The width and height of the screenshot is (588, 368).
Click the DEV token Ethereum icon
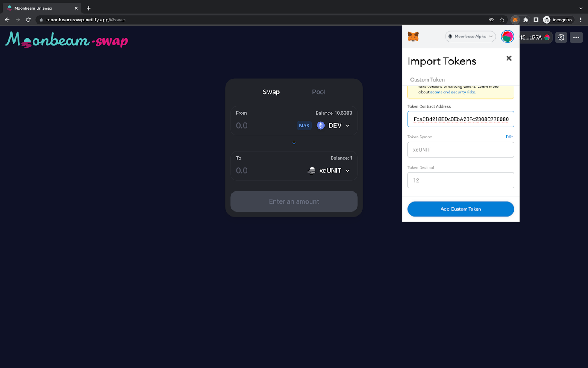point(320,125)
